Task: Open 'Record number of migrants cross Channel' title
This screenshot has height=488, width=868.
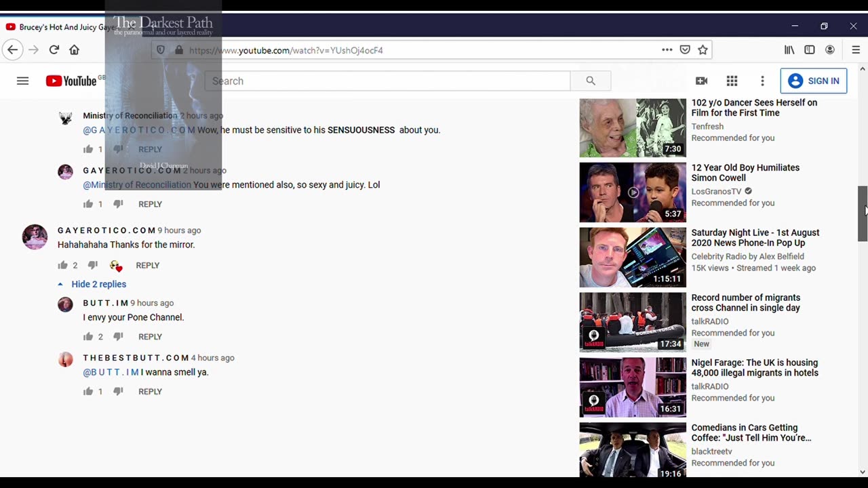Action: point(745,303)
